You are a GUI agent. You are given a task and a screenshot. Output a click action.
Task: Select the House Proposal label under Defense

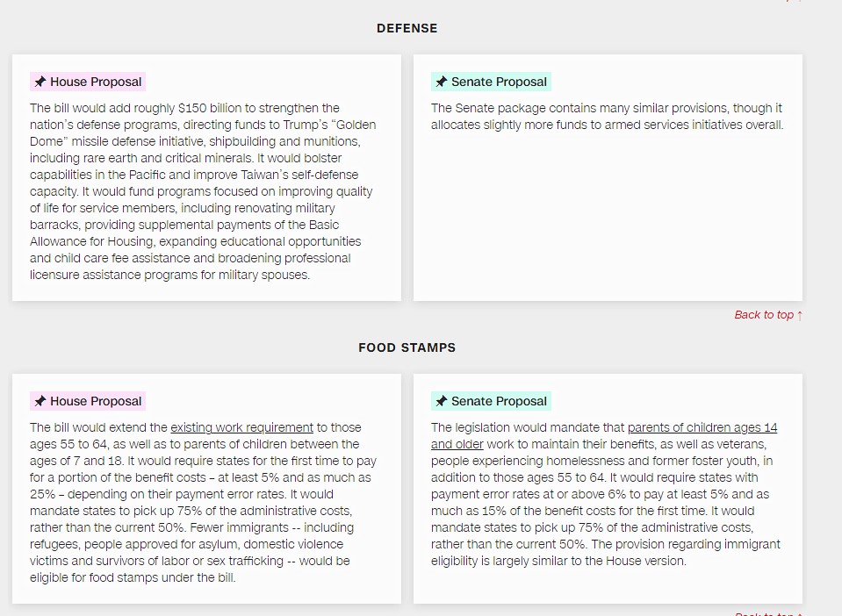coord(95,82)
